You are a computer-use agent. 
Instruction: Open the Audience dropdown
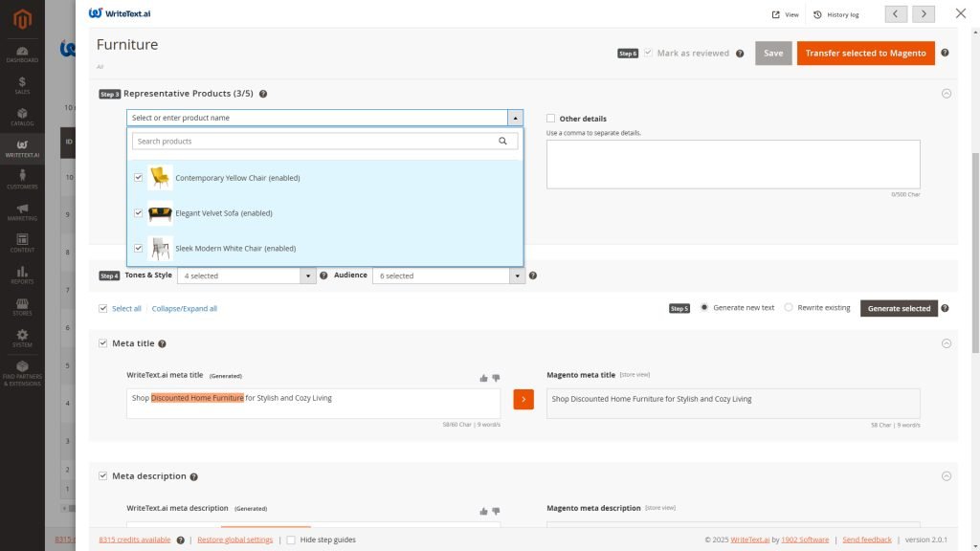coord(448,275)
